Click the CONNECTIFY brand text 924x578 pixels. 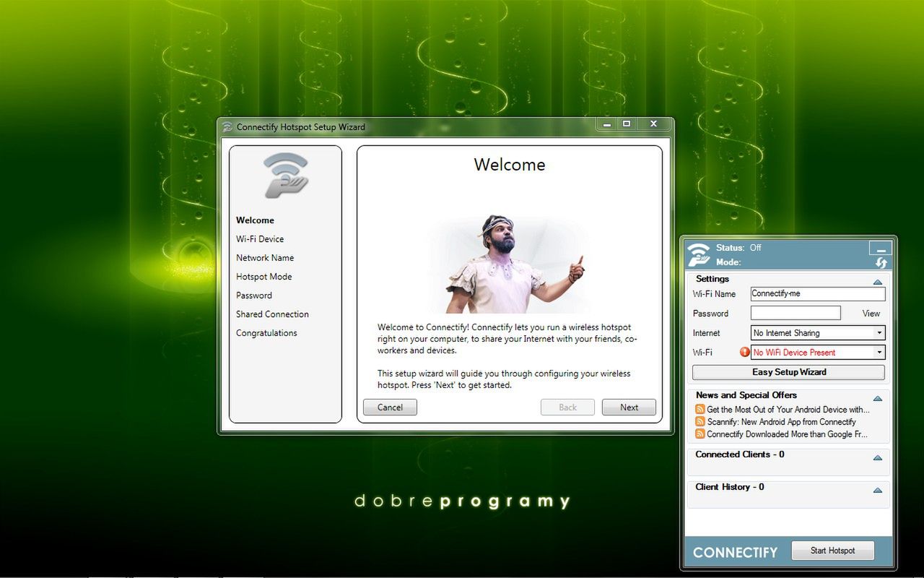[735, 553]
